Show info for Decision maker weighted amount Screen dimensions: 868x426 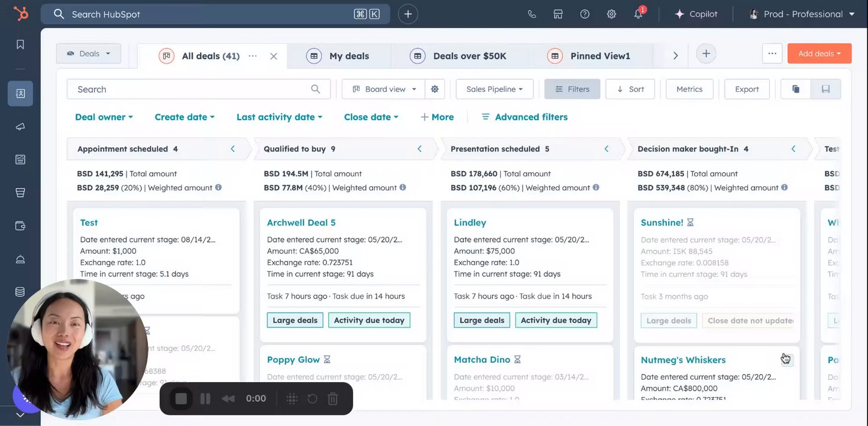click(x=785, y=188)
